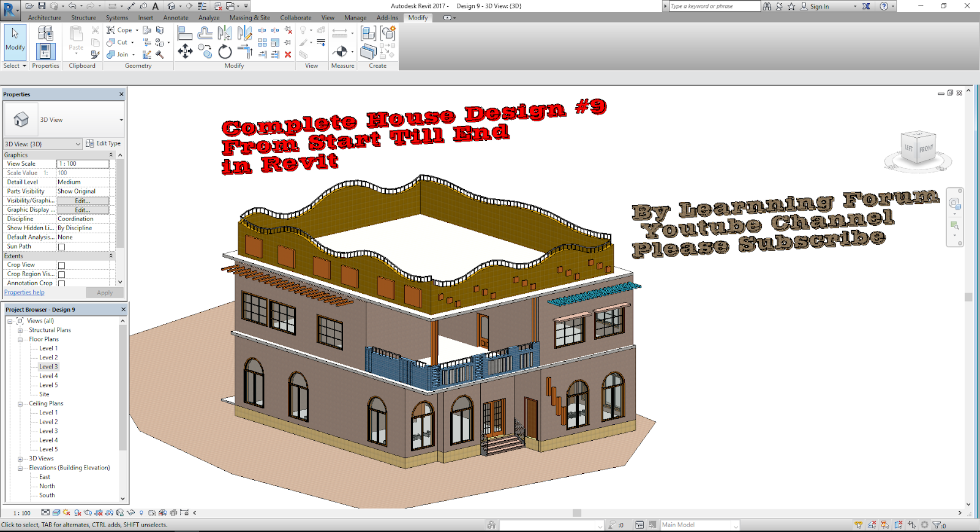Collapse the Floor Plans tree node
Image resolution: width=980 pixels, height=532 pixels.
pyautogui.click(x=20, y=339)
